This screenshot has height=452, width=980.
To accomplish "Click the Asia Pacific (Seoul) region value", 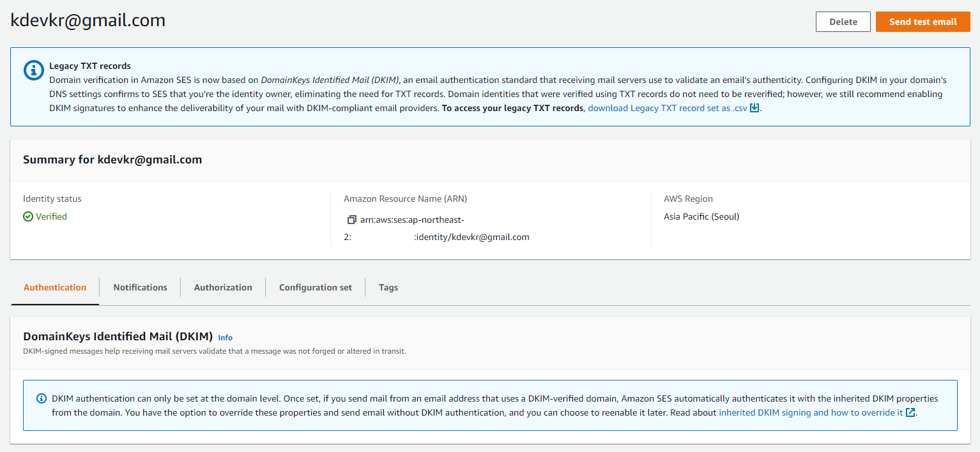I will click(x=701, y=216).
